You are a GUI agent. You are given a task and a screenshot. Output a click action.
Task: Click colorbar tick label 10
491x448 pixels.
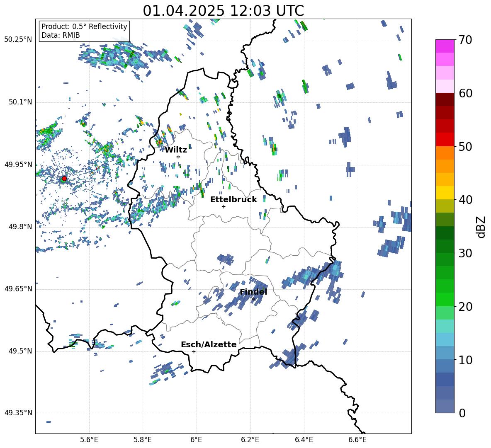click(x=465, y=360)
